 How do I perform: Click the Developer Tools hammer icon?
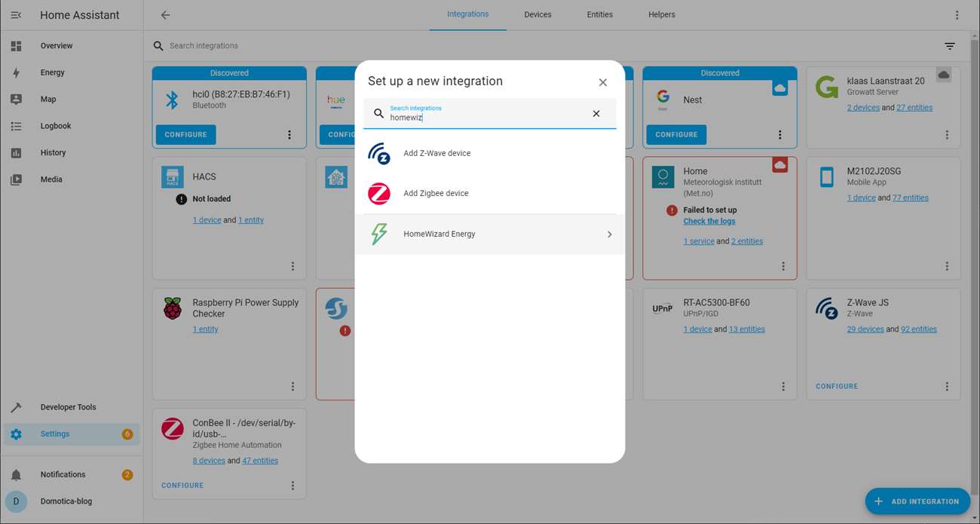(x=16, y=407)
